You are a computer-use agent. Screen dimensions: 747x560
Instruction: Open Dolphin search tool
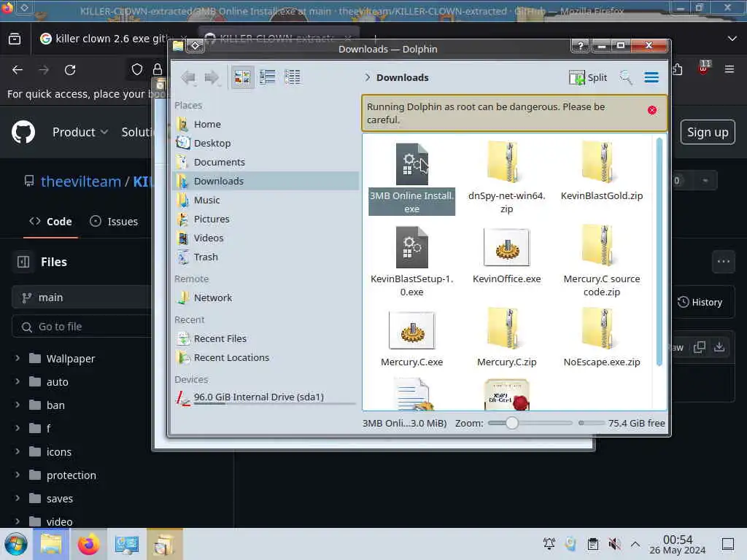[625, 77]
